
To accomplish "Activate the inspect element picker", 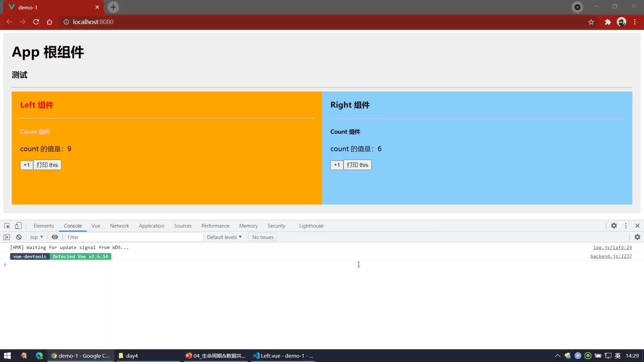I will click(x=7, y=226).
